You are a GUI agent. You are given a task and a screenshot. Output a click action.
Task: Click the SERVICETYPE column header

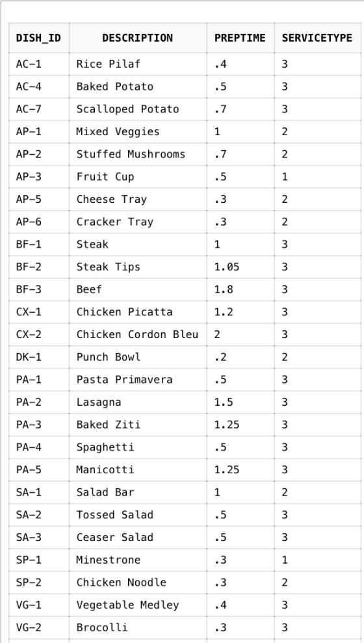pos(318,38)
